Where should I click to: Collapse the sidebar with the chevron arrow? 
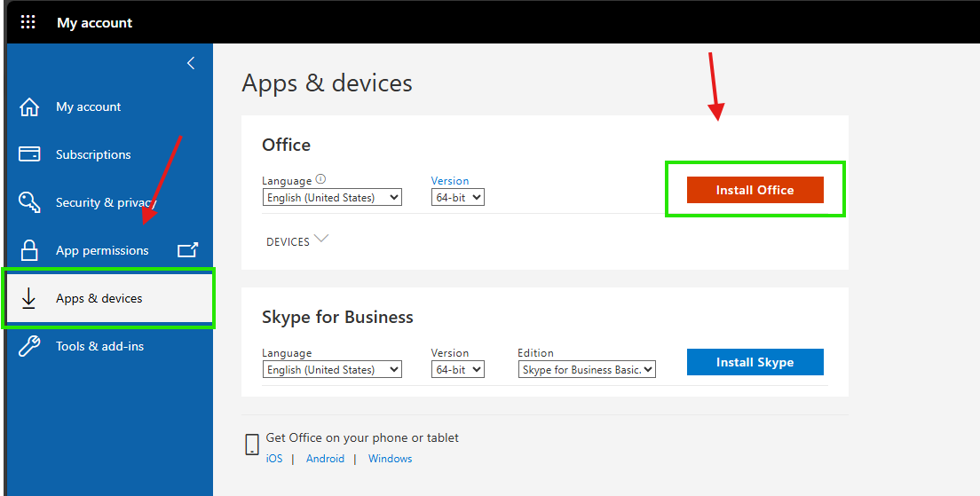point(191,63)
